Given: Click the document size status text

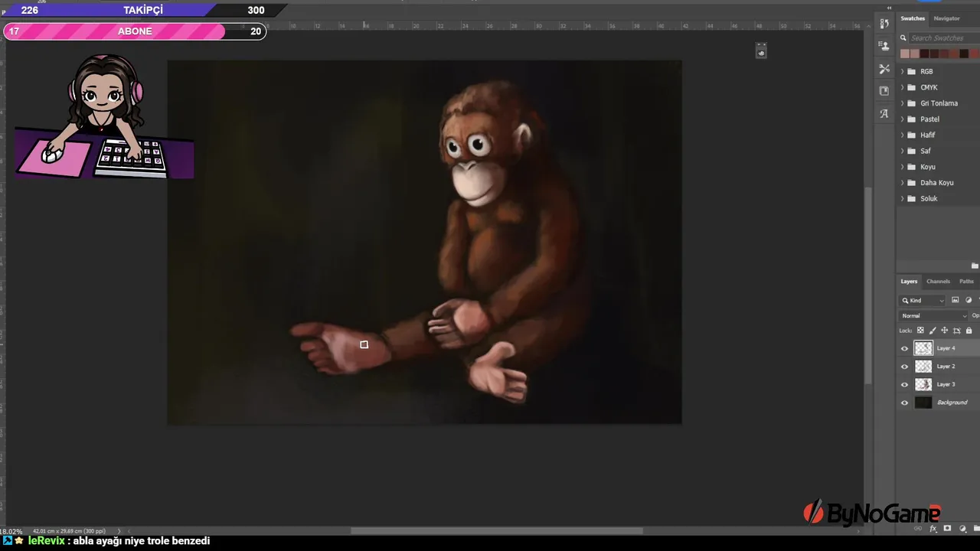Looking at the screenshot, I should (69, 531).
